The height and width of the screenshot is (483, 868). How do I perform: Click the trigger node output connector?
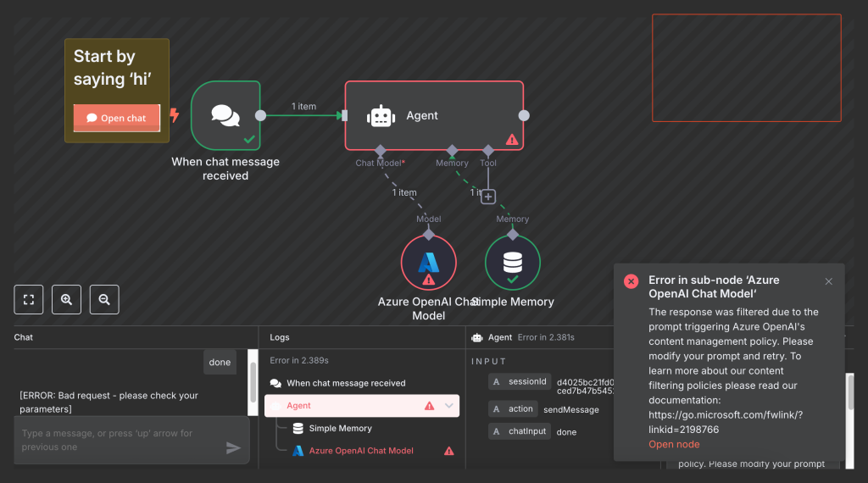(x=261, y=115)
